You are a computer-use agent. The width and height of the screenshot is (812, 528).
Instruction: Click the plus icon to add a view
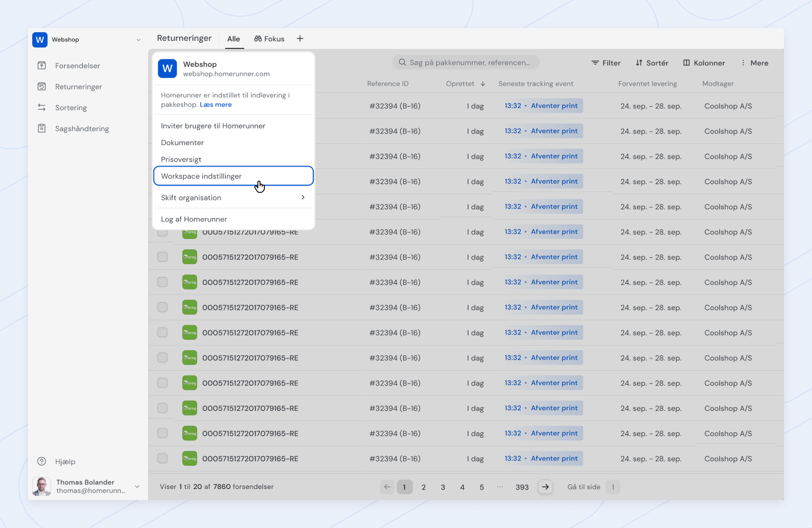[300, 38]
